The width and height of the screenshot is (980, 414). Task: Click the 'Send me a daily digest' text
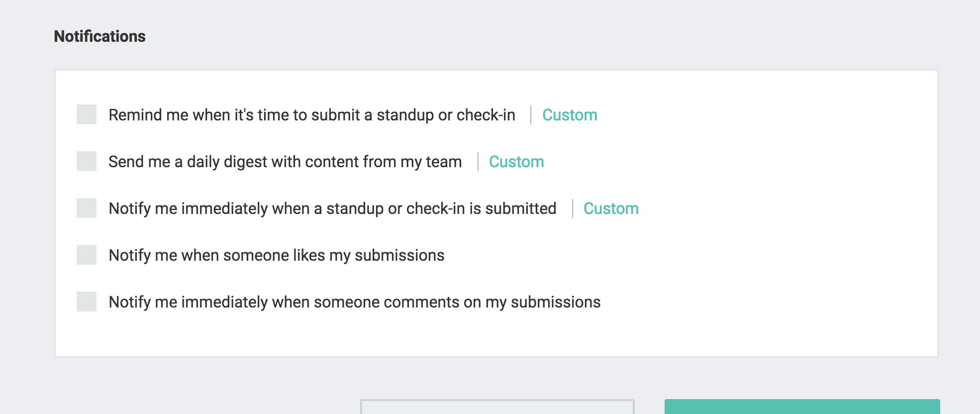tap(285, 162)
